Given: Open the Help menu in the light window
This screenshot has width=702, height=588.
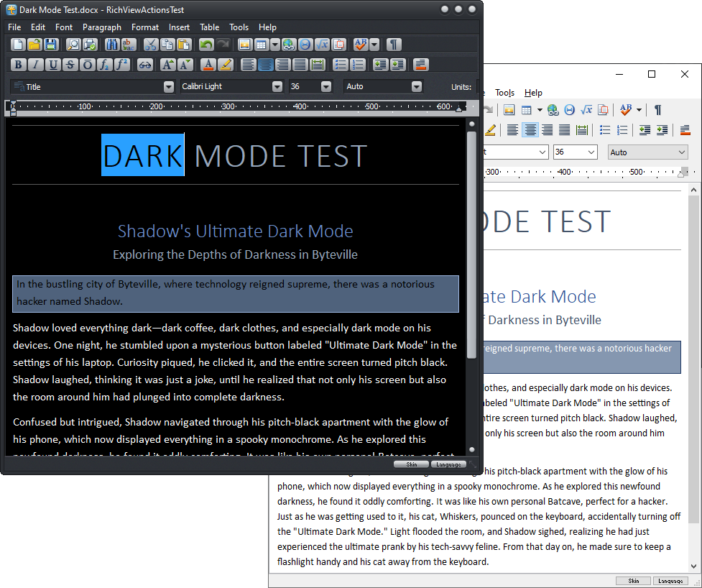Looking at the screenshot, I should (x=533, y=93).
